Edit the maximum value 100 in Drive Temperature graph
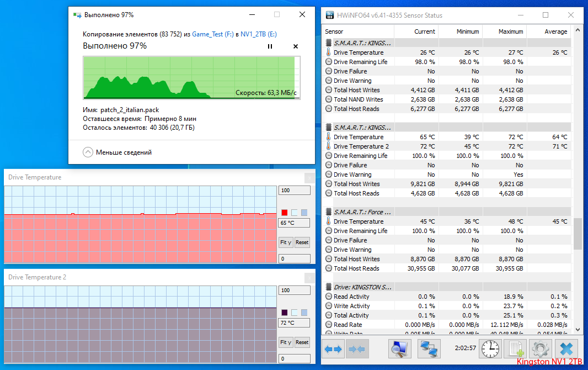 (x=295, y=191)
